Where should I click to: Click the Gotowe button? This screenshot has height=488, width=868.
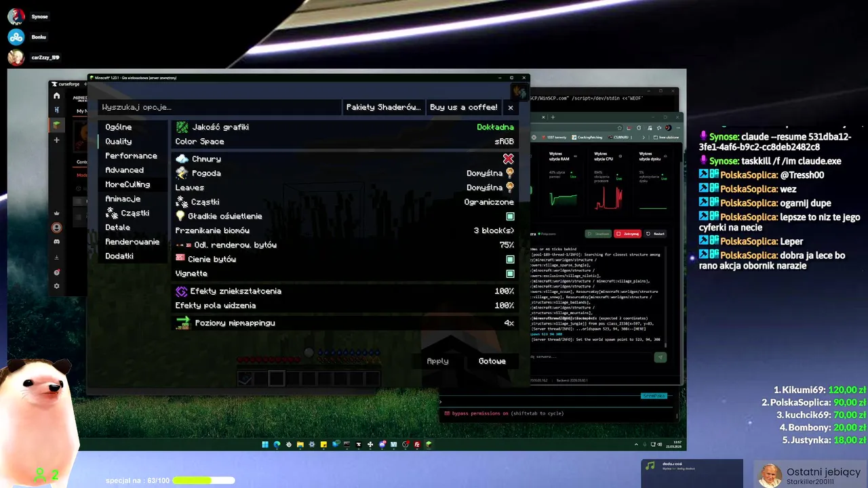[x=492, y=361]
